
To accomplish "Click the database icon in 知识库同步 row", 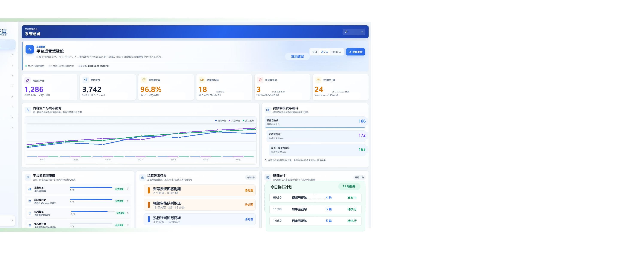I will (x=30, y=201).
